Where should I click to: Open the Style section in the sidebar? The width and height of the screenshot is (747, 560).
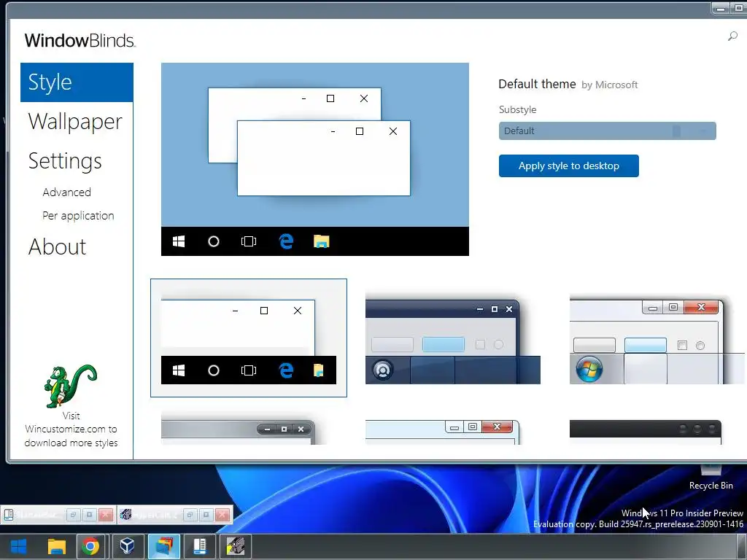77,82
